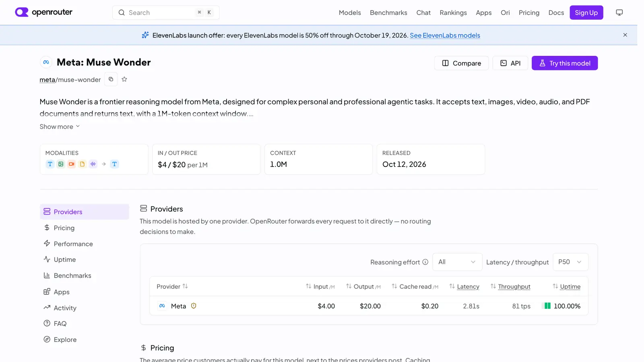Viewport: 644px width, 362px height.
Task: Select Explore in sidebar
Action: pos(85,339)
